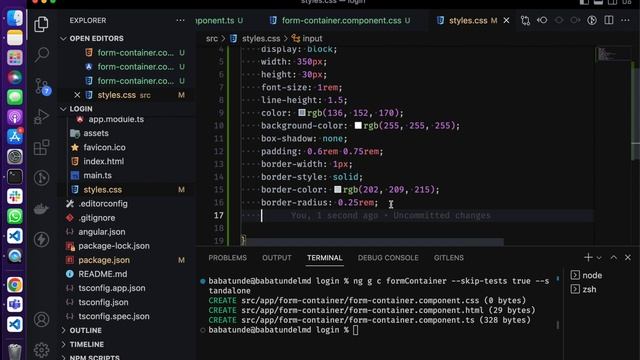Open the Docker view in activity bar
The height and width of the screenshot is (360, 640).
click(41, 209)
